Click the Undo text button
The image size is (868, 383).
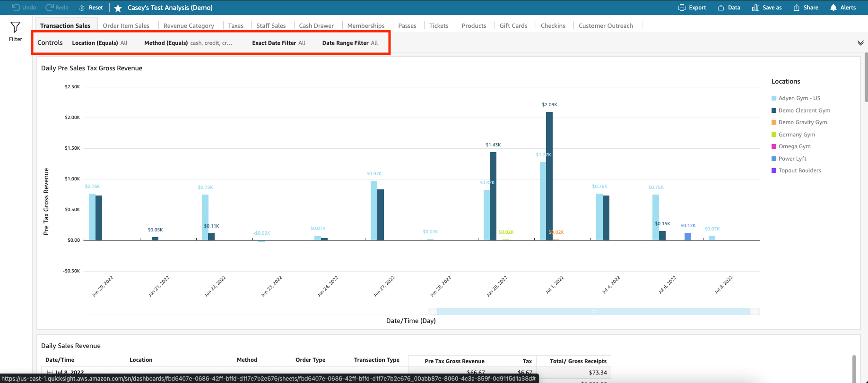tap(29, 8)
